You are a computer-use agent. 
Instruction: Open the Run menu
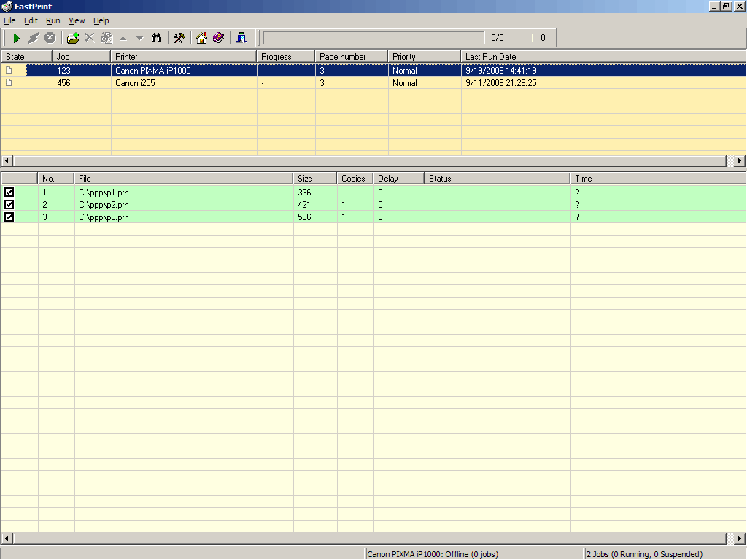point(53,20)
